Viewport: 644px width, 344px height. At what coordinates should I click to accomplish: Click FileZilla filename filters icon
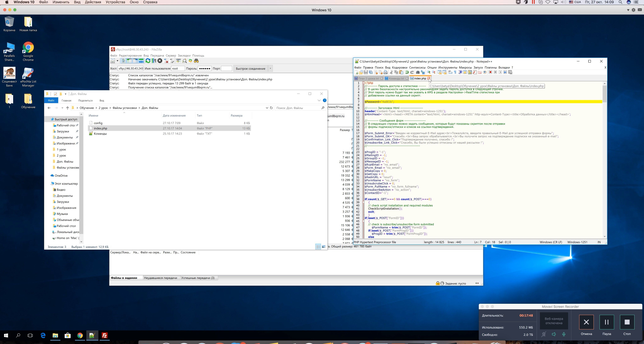pyautogui.click(x=178, y=61)
